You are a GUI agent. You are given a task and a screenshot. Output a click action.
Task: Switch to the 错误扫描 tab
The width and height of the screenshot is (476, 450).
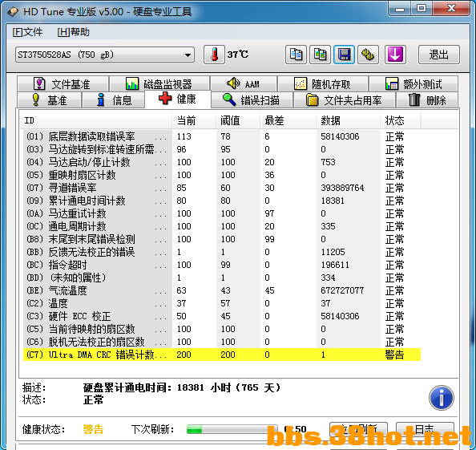tap(252, 99)
